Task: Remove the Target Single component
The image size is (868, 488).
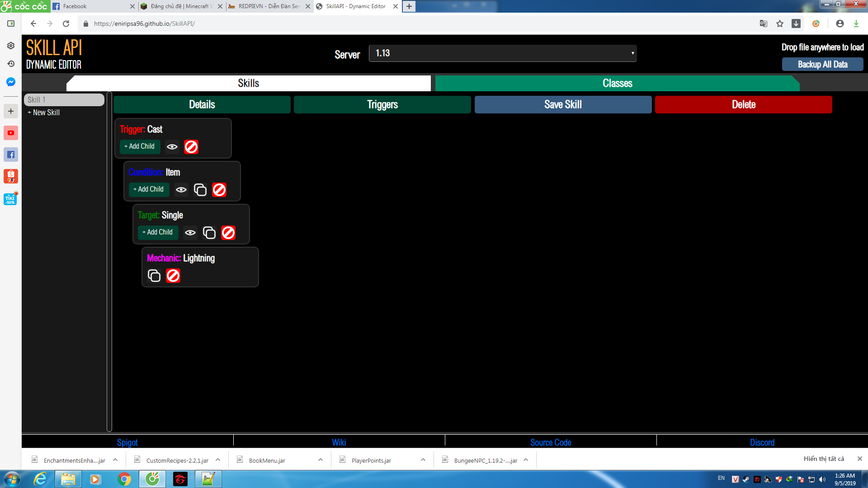Action: [228, 233]
